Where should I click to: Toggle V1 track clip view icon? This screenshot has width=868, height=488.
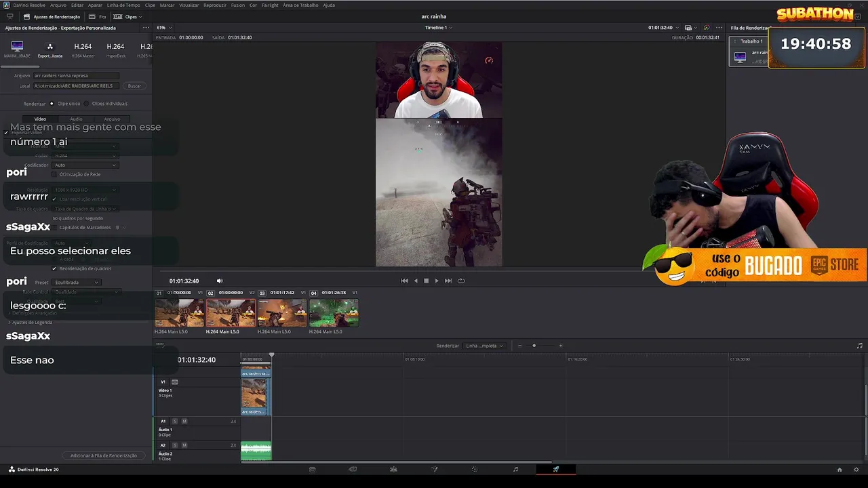tap(175, 382)
